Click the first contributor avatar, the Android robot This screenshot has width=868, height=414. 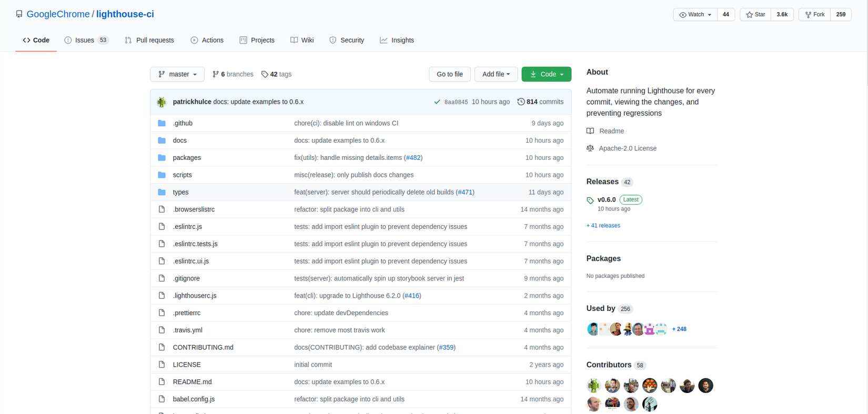click(x=594, y=386)
